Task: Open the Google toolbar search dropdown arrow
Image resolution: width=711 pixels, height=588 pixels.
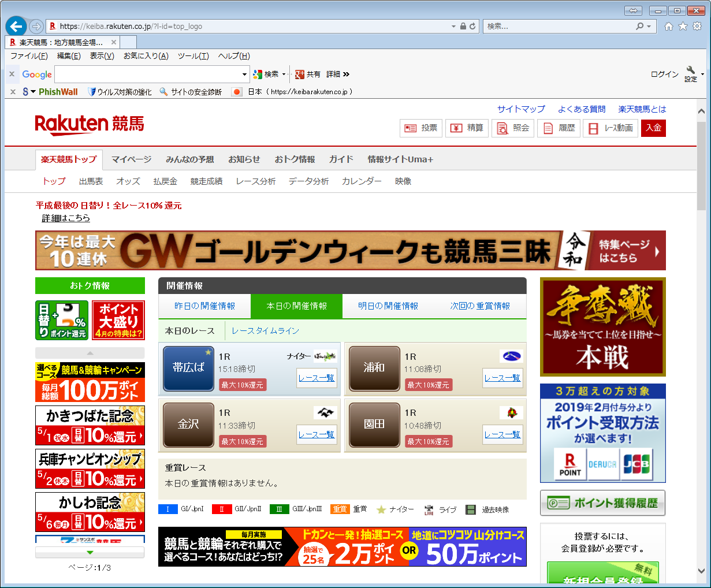Action: (245, 75)
